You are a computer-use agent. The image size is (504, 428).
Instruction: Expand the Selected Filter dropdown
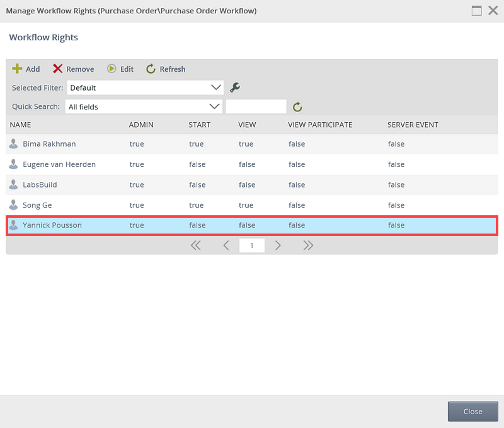point(216,87)
